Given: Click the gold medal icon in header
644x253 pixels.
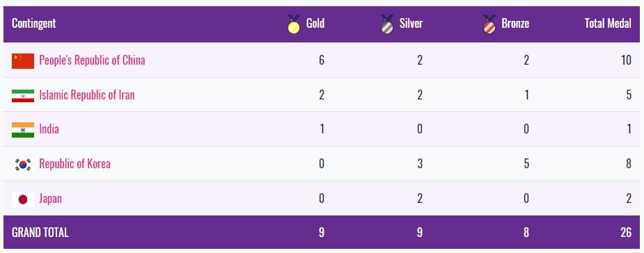Looking at the screenshot, I should click(293, 24).
